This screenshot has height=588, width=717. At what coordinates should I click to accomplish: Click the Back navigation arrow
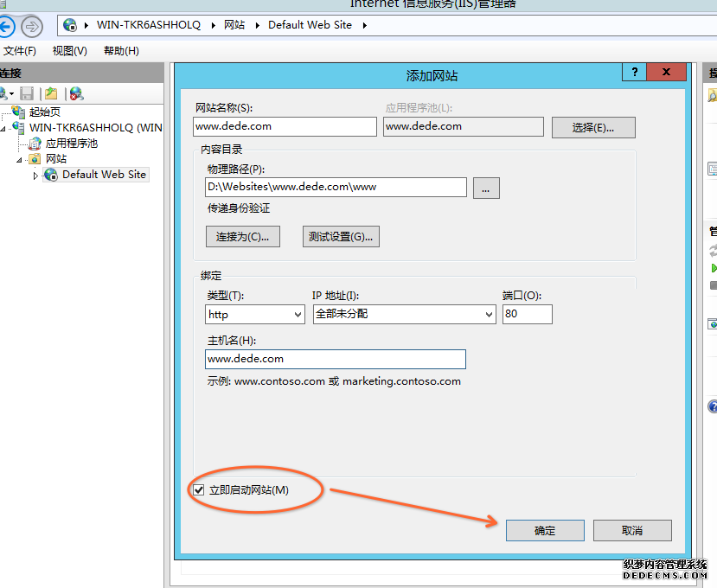5,26
